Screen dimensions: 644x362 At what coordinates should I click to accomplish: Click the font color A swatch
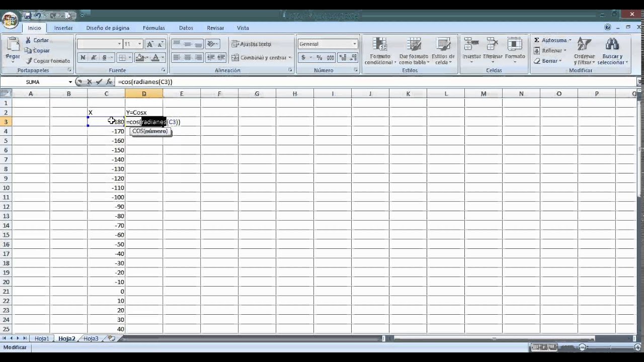click(155, 58)
